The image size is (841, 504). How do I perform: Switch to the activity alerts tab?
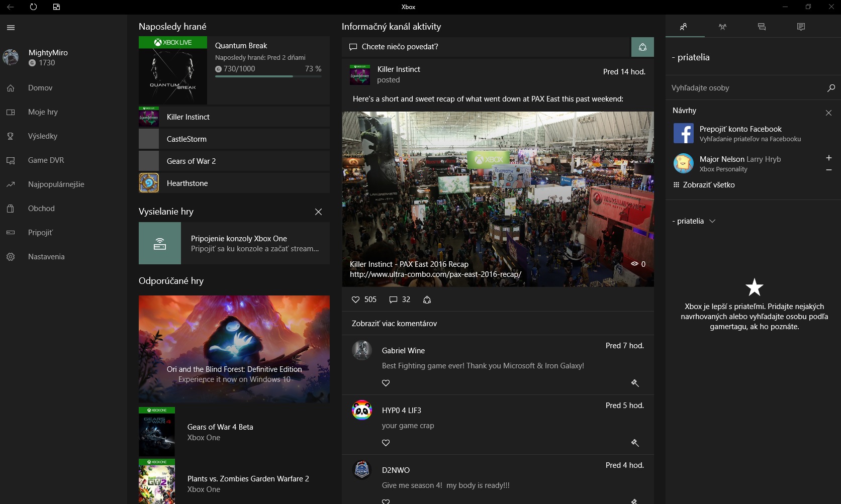[801, 27]
